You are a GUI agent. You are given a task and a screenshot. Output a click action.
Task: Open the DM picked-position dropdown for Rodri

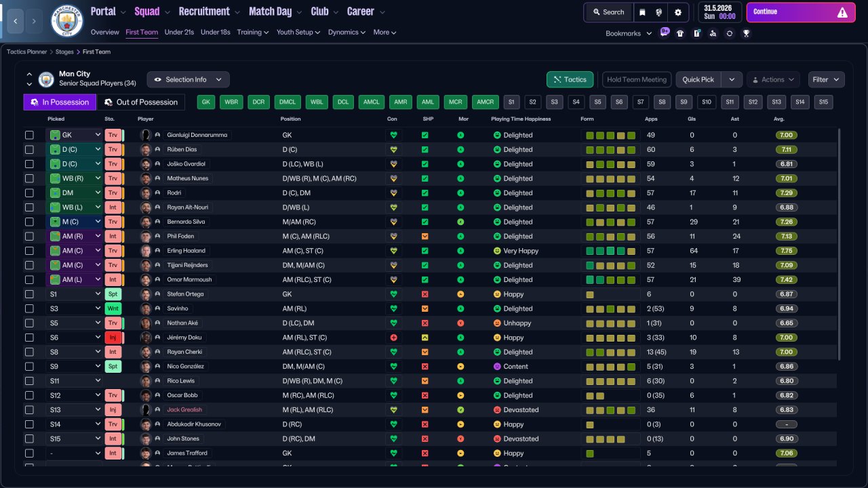coord(74,193)
